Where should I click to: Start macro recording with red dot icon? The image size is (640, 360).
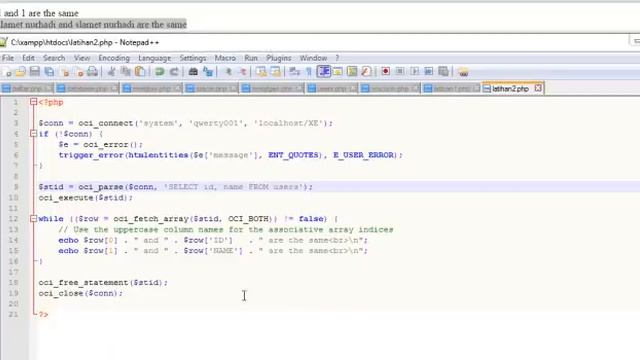(x=385, y=72)
